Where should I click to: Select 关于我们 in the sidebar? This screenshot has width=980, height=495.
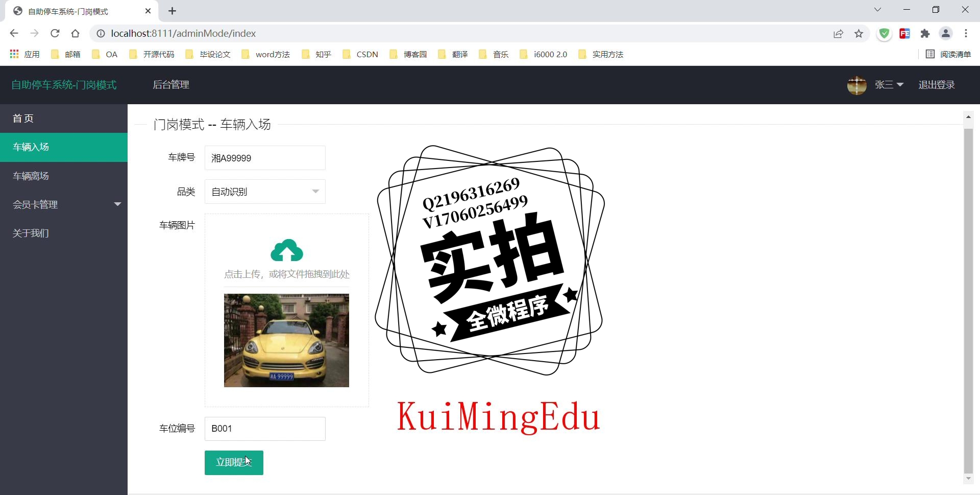64,233
